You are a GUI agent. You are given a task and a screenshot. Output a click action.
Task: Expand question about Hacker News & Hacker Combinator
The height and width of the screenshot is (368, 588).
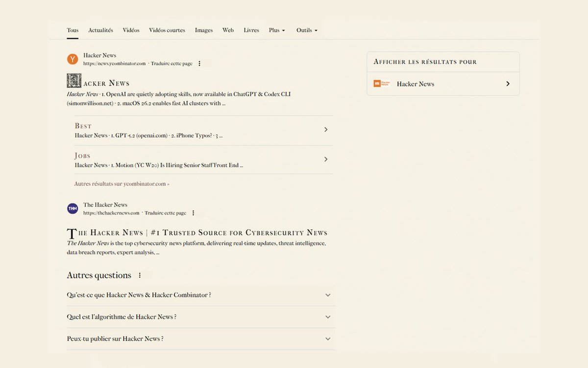(x=201, y=295)
